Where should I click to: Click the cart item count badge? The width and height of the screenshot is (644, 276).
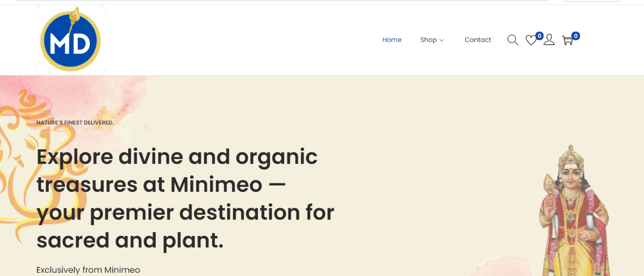[575, 36]
